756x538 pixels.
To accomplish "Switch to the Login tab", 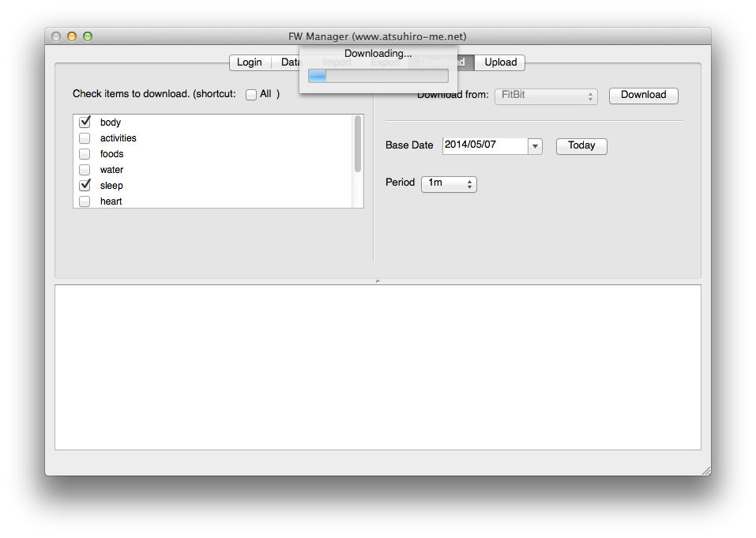I will [x=250, y=62].
